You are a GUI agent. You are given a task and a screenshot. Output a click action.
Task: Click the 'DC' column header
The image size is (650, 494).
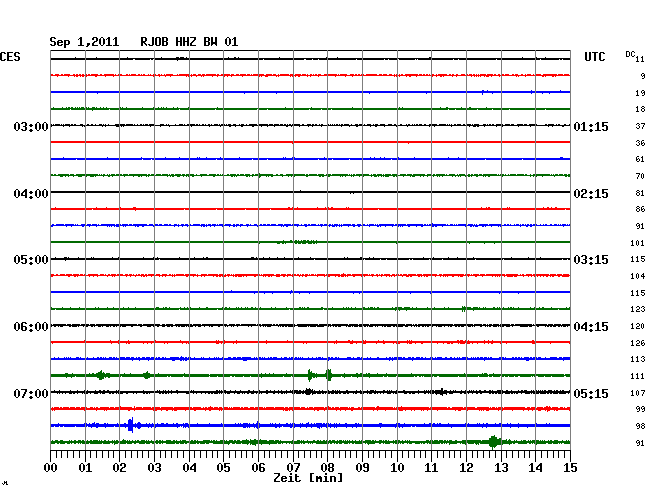tap(630, 54)
